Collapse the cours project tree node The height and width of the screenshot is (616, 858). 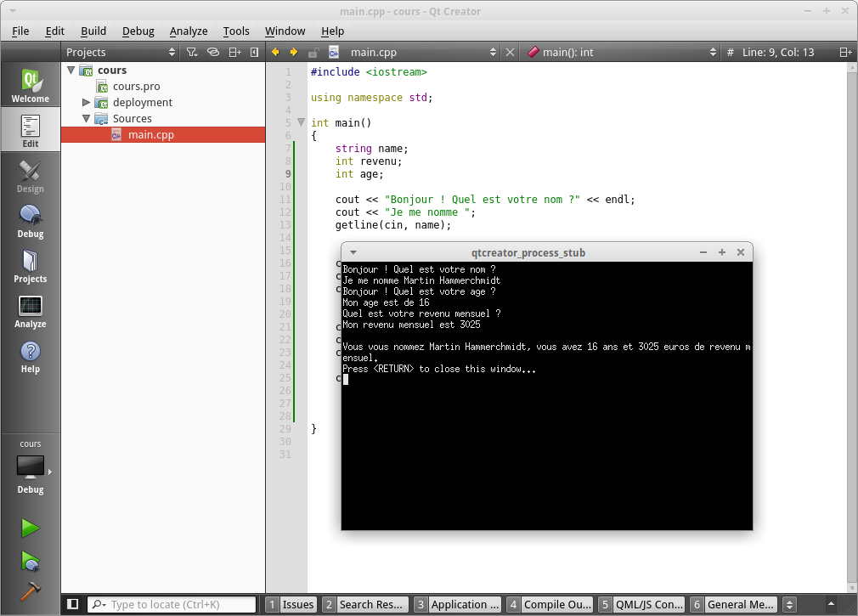point(71,70)
